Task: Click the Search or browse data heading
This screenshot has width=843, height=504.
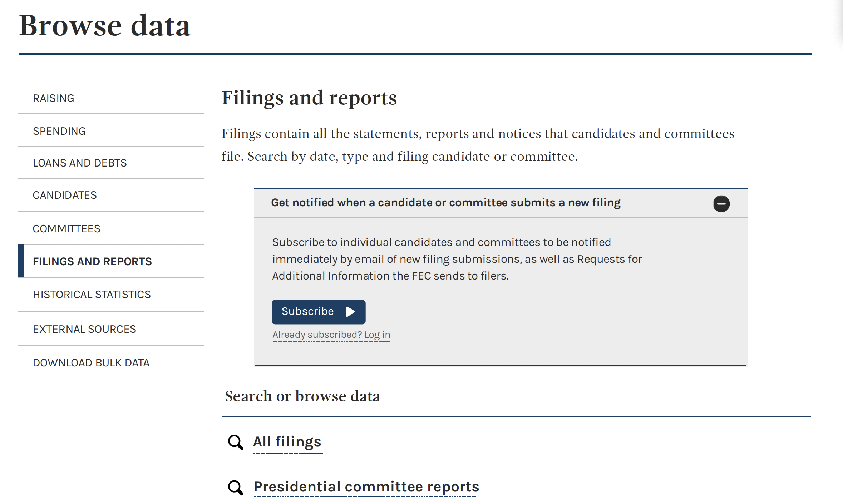Action: pos(302,396)
